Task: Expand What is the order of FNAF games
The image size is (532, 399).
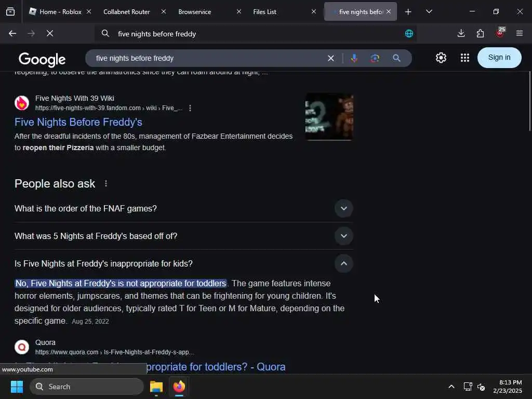Action: (x=344, y=208)
